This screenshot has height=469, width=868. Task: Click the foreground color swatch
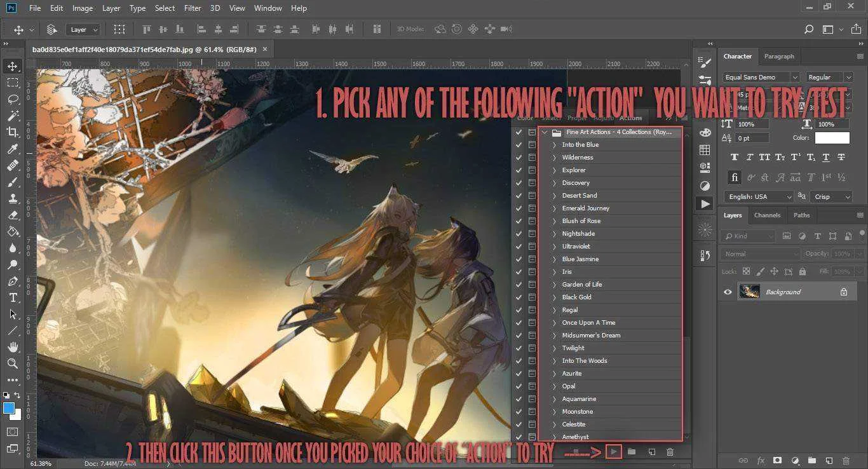pyautogui.click(x=8, y=408)
